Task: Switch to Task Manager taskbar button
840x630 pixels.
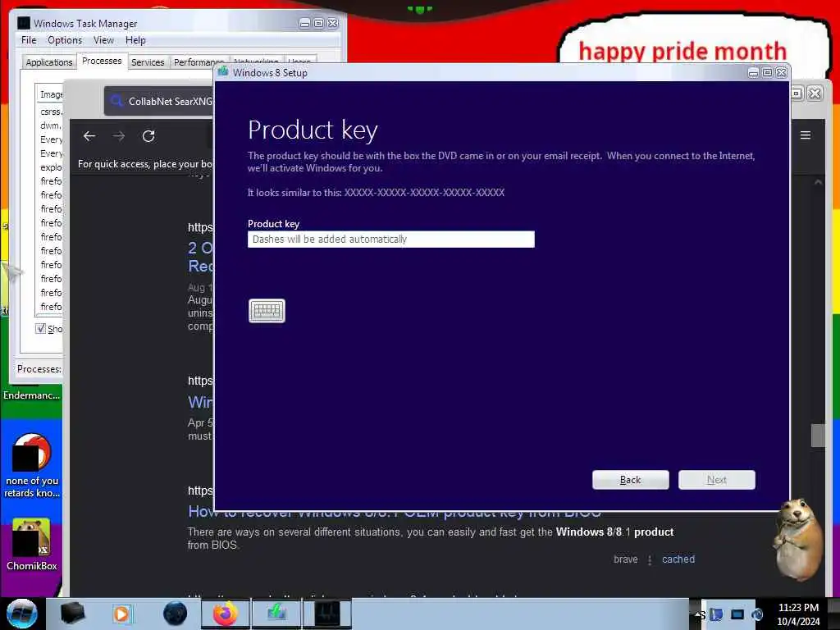Action: (x=327, y=614)
